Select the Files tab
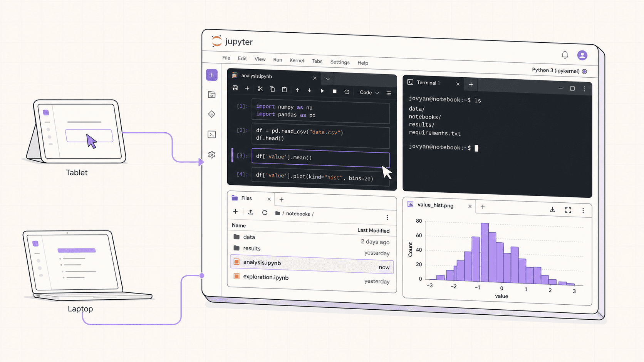This screenshot has width=644, height=362. [251, 198]
